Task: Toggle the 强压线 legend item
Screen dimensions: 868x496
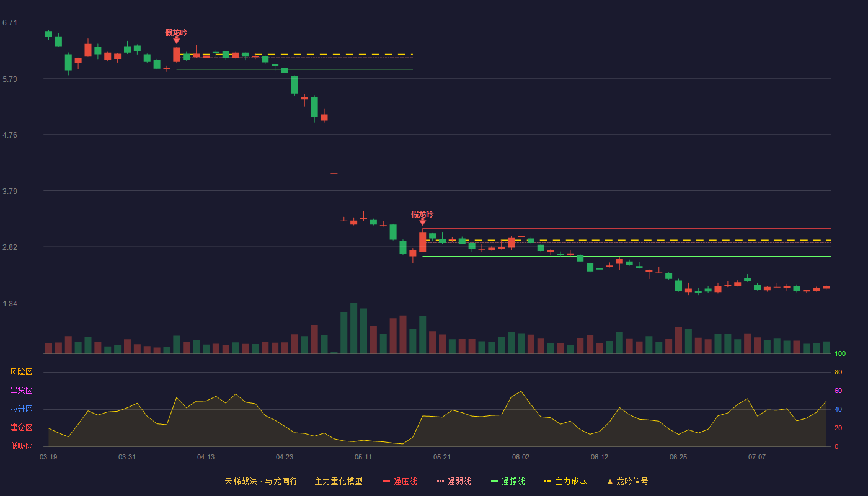Action: tap(400, 481)
